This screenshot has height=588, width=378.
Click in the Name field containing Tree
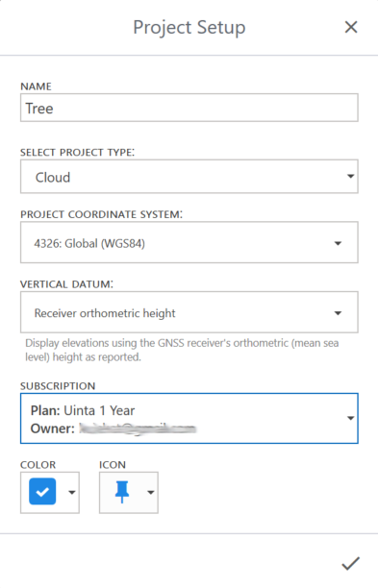[x=189, y=108]
